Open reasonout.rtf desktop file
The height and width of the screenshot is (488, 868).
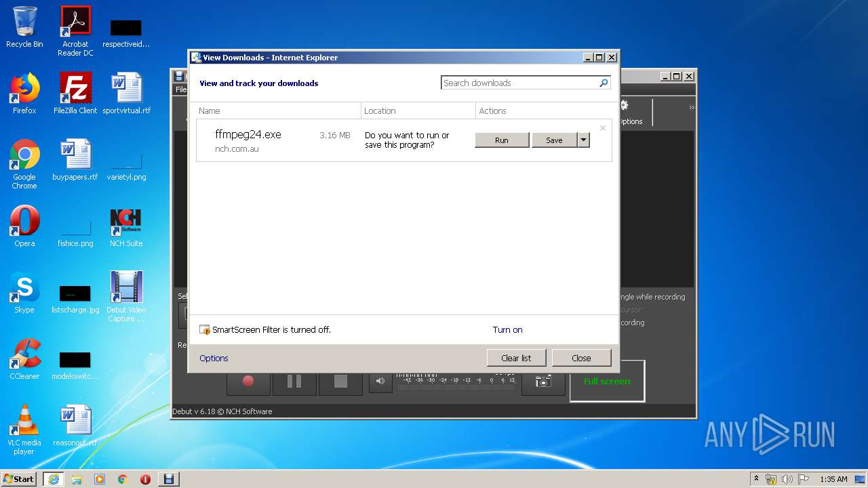click(75, 426)
